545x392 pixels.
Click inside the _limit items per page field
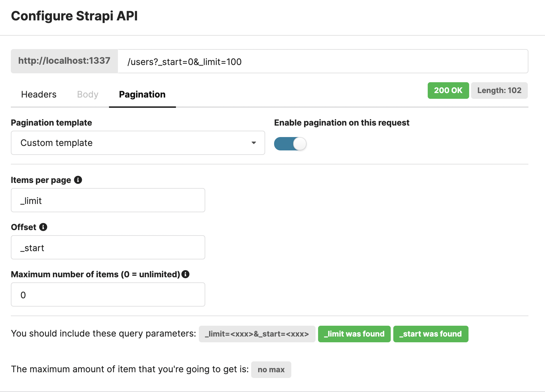click(x=108, y=200)
